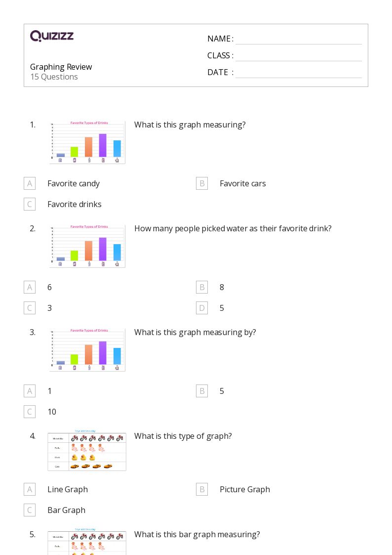Open the bar graph thumbnail in question 2
Image resolution: width=392 pixels, height=555 pixels.
(87, 246)
